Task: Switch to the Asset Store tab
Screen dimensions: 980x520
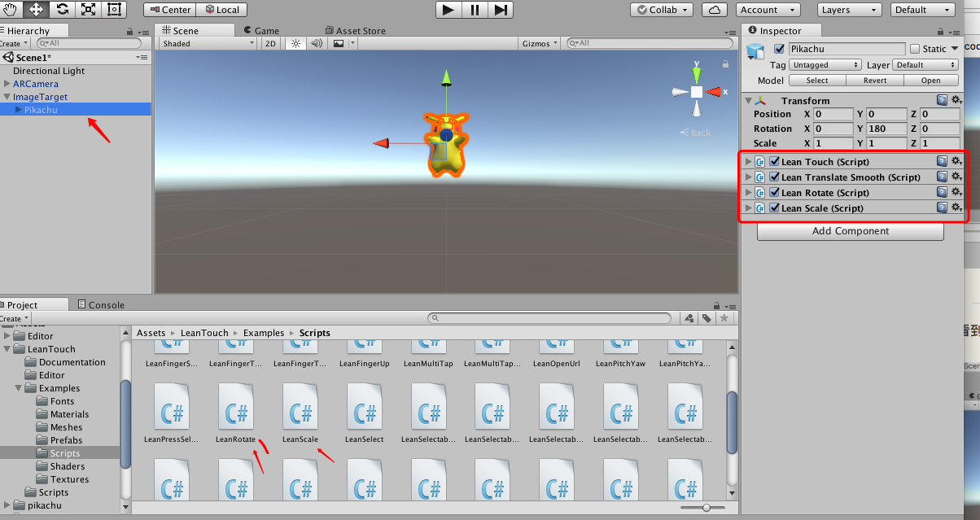Action: [x=356, y=30]
